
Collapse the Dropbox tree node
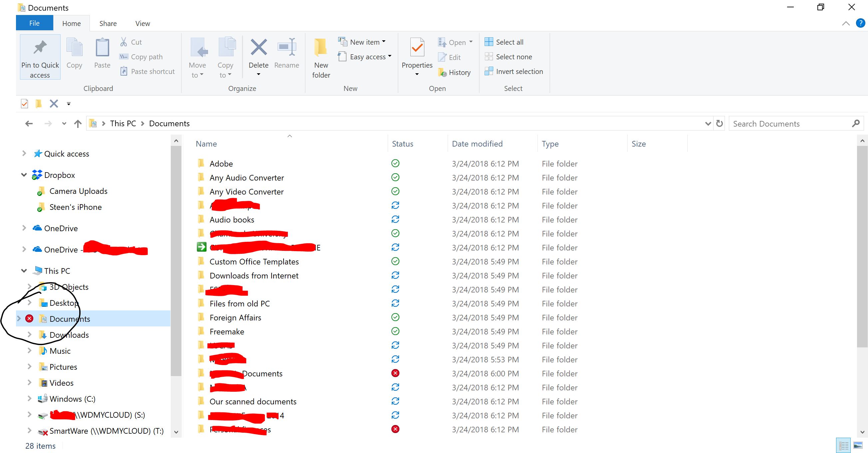click(x=24, y=175)
